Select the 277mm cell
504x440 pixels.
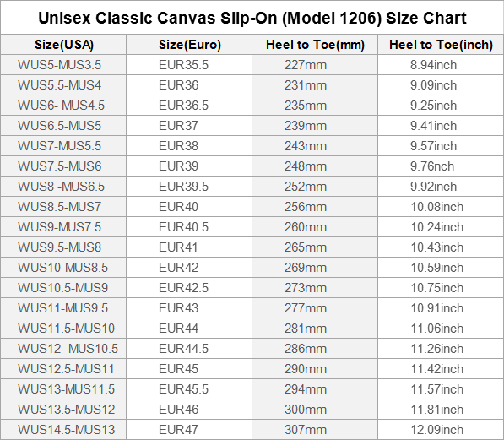[315, 308]
